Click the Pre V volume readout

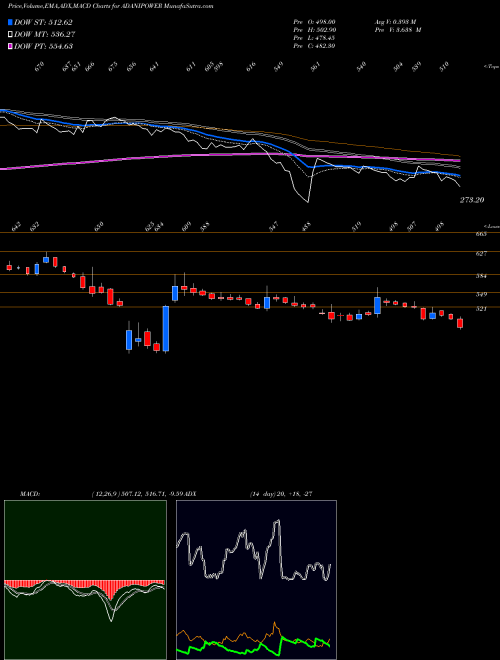pyautogui.click(x=397, y=30)
